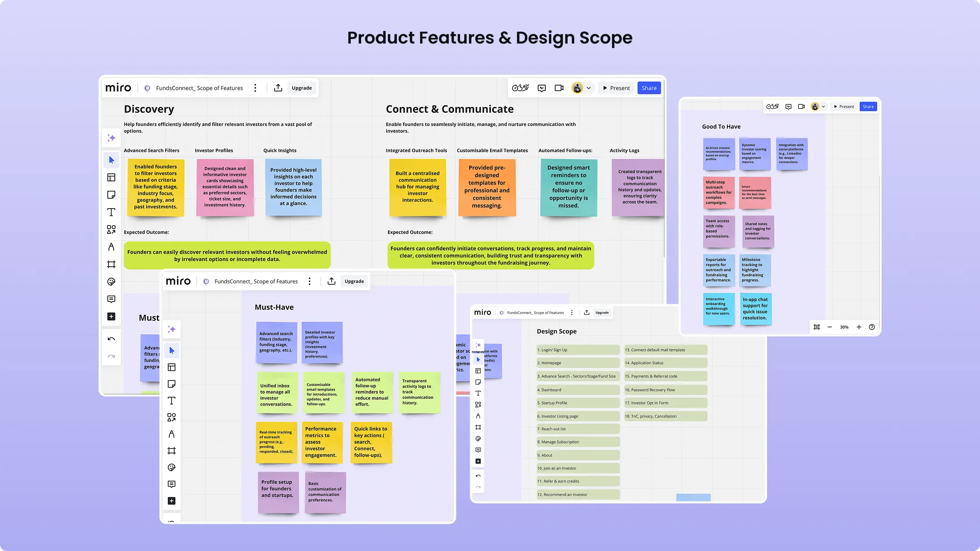Select the frame tool in main Miro toolbar

[x=111, y=264]
